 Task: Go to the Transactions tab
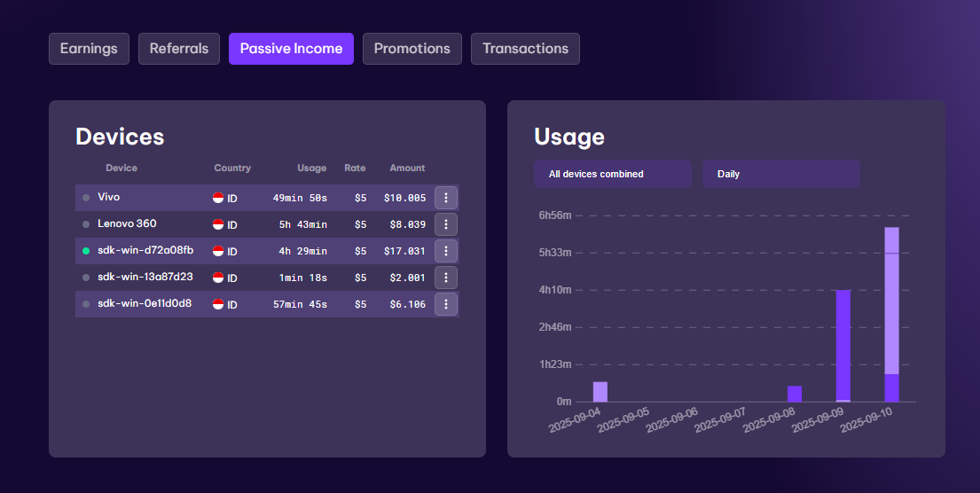(525, 49)
